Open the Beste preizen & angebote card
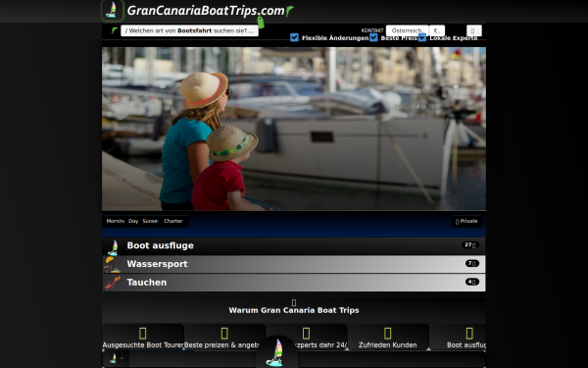 224,337
